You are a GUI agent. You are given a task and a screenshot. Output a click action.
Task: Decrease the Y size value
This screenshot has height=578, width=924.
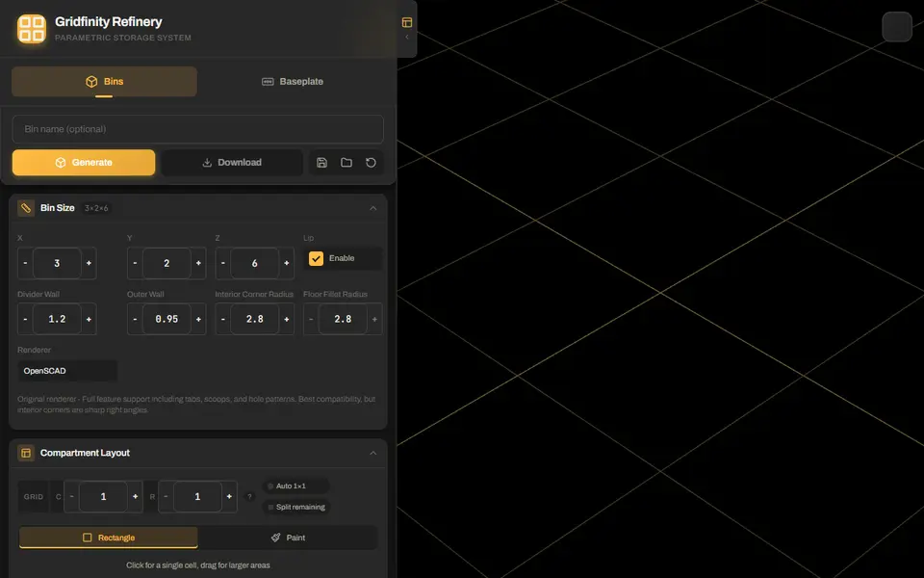(135, 263)
